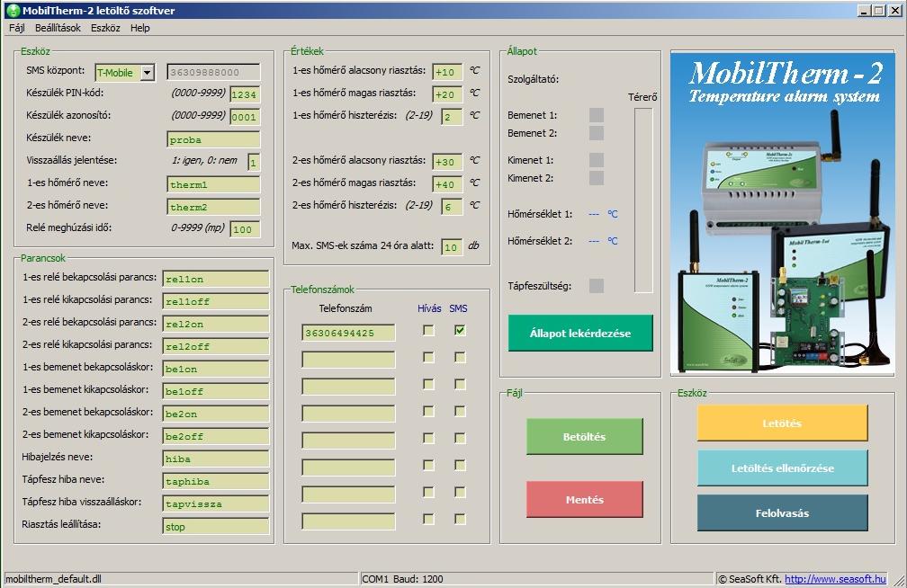
Task: Click the 1-es hőmérő neve field therm1
Action: pyautogui.click(x=213, y=184)
